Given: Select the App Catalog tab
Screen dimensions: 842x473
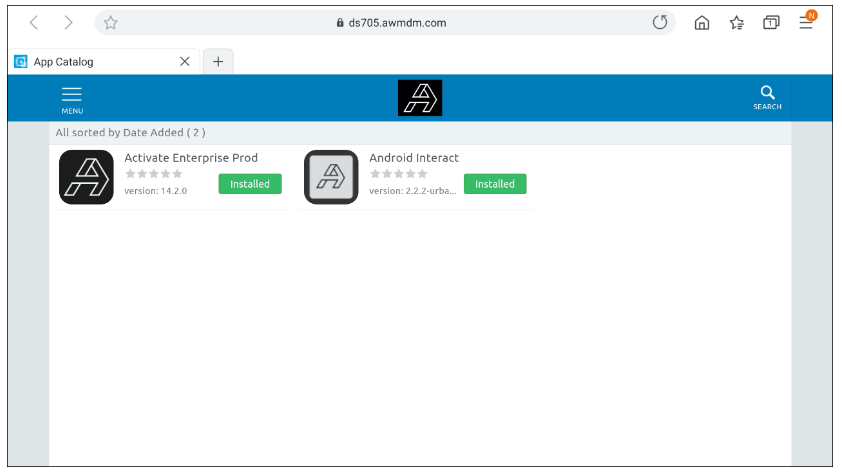Looking at the screenshot, I should (x=104, y=62).
